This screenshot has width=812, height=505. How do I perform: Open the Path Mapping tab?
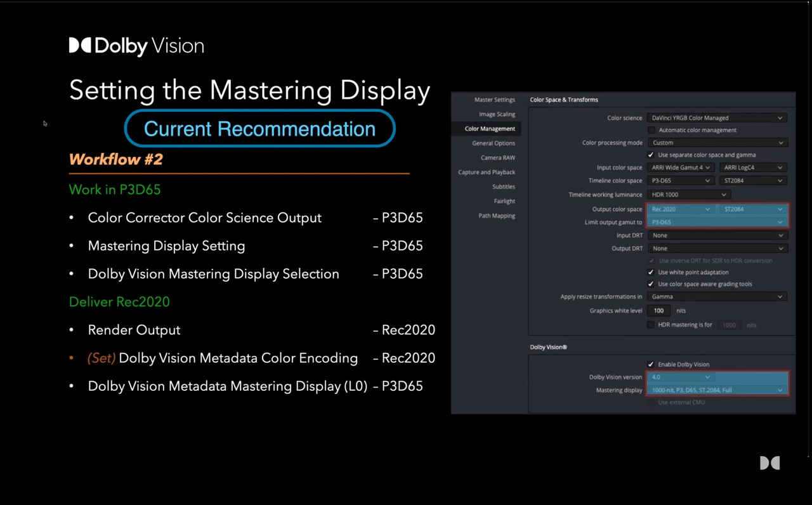pyautogui.click(x=497, y=216)
